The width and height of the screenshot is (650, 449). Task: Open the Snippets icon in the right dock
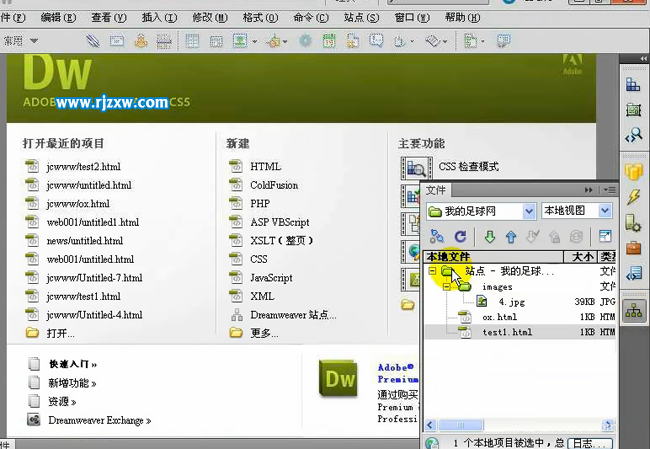pos(634,274)
